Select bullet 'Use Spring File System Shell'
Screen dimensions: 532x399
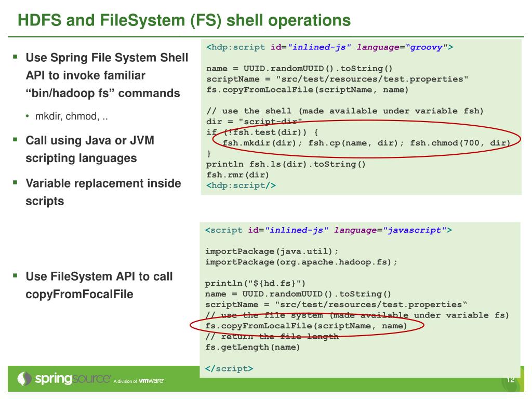(107, 58)
